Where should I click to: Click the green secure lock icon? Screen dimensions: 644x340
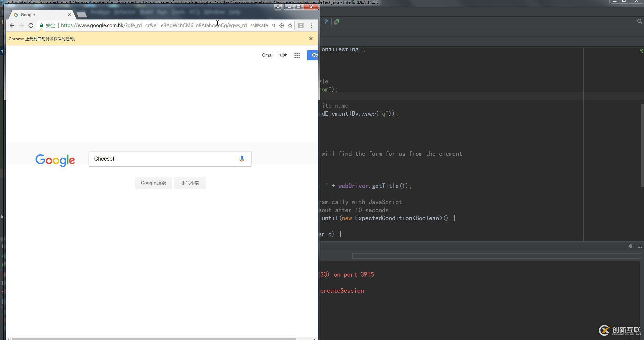42,25
